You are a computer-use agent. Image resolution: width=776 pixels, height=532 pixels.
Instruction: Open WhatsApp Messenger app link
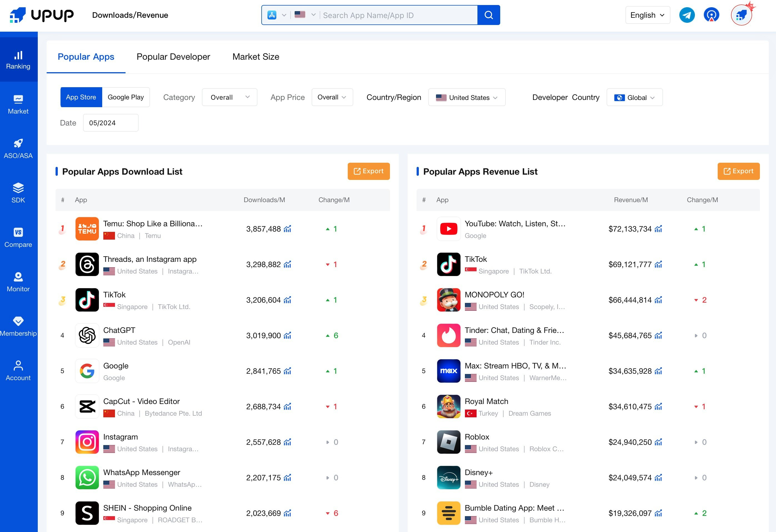click(142, 473)
